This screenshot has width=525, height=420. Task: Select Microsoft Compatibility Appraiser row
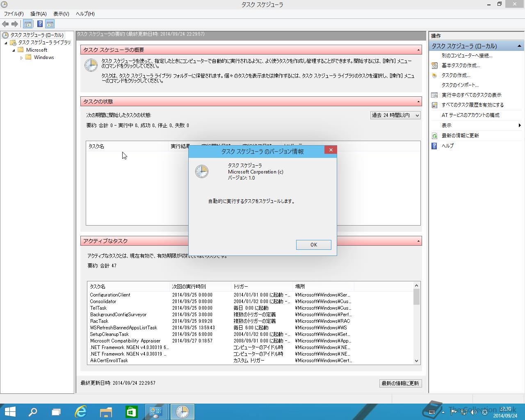coord(249,341)
